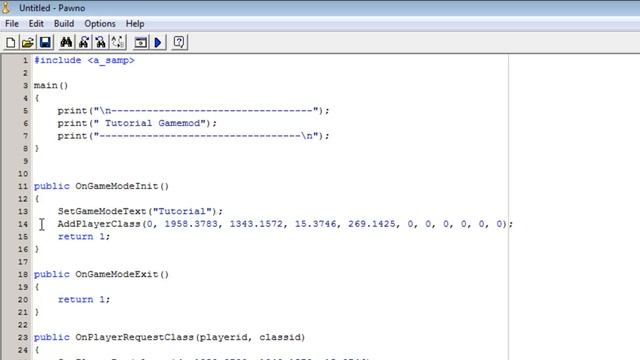Click the Find Next toolbar icon
Viewport: 640px width, 360px height.
84,42
